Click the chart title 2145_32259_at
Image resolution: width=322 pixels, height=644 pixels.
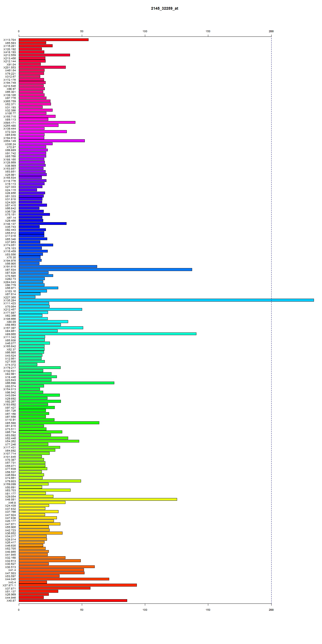point(164,8)
